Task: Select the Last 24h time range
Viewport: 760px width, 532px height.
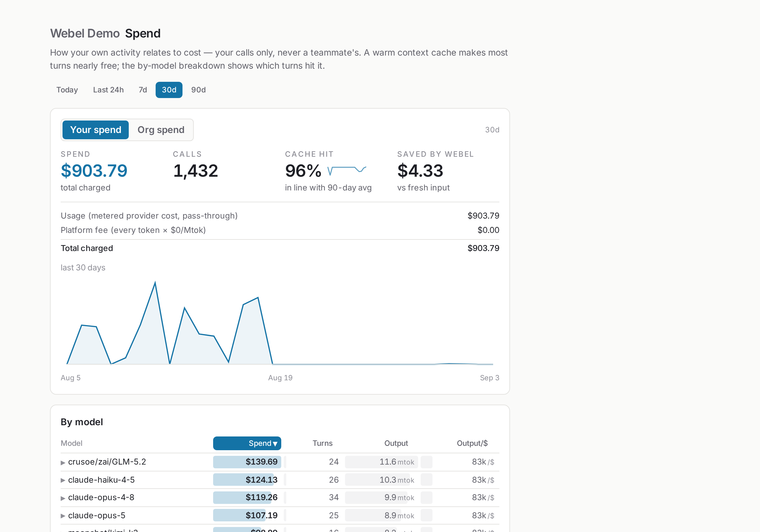Action: tap(108, 90)
